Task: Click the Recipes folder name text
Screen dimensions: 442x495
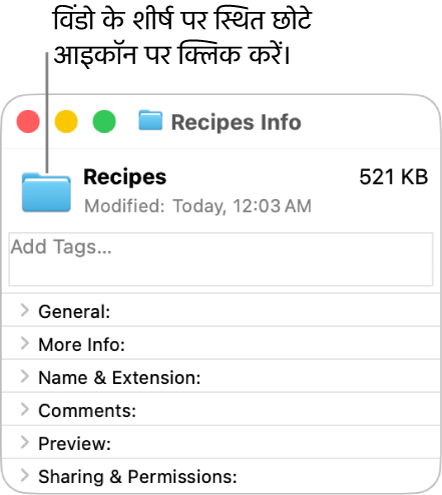Action: [125, 177]
